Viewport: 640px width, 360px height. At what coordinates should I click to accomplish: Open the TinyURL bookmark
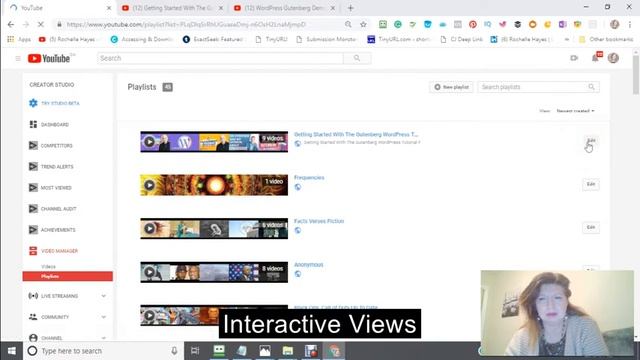click(x=271, y=39)
